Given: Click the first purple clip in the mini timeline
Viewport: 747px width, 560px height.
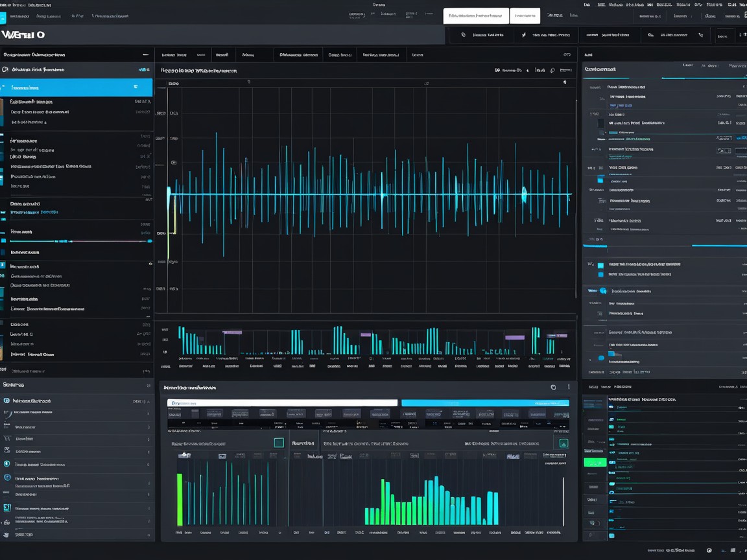Looking at the screenshot, I should (x=232, y=332).
